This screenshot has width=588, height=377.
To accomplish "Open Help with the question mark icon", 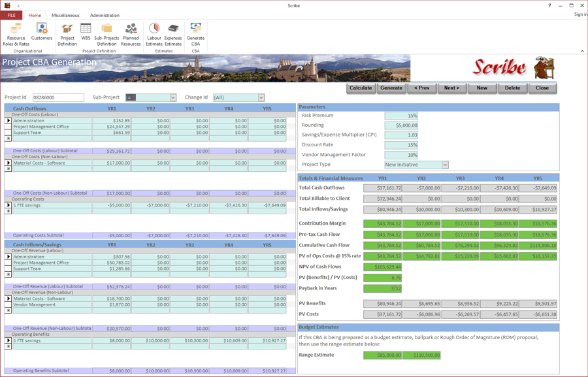I will (549, 6).
